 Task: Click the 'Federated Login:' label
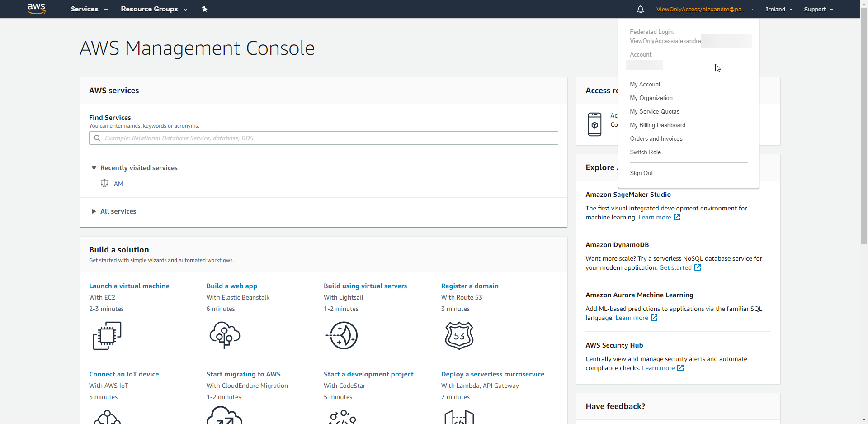pos(651,32)
